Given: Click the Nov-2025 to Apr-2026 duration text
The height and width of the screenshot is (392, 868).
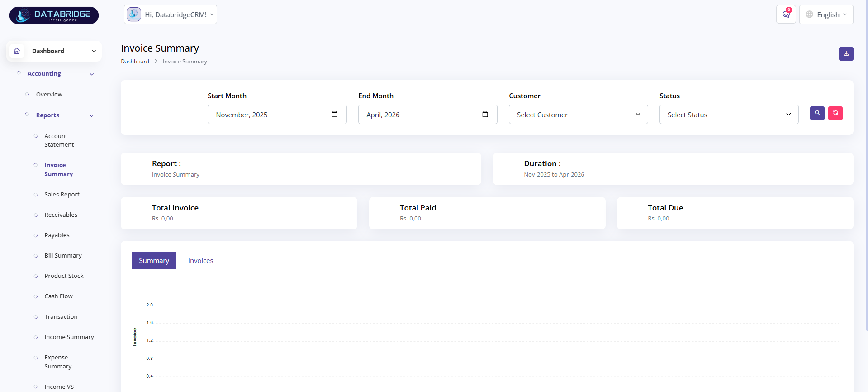Looking at the screenshot, I should [554, 175].
